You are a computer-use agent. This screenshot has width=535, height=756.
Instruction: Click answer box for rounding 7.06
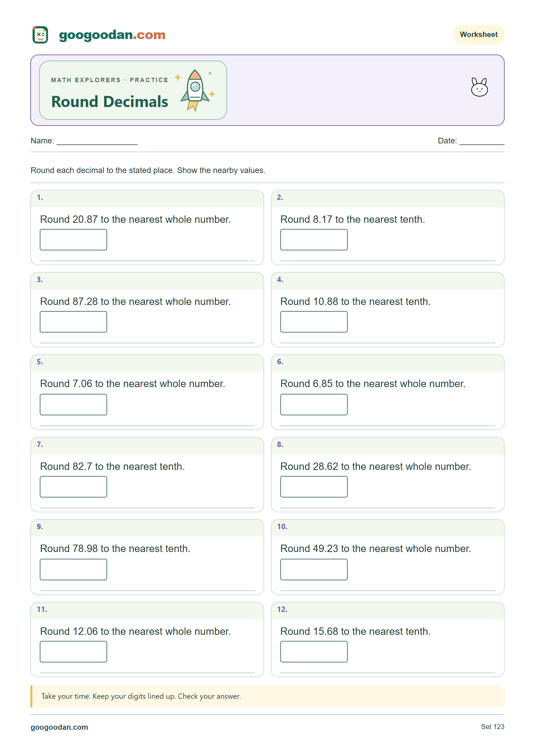coord(73,405)
